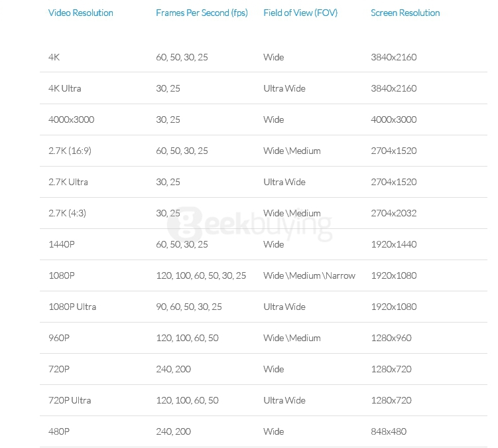Select the Field of View (FOV) header

tap(300, 13)
